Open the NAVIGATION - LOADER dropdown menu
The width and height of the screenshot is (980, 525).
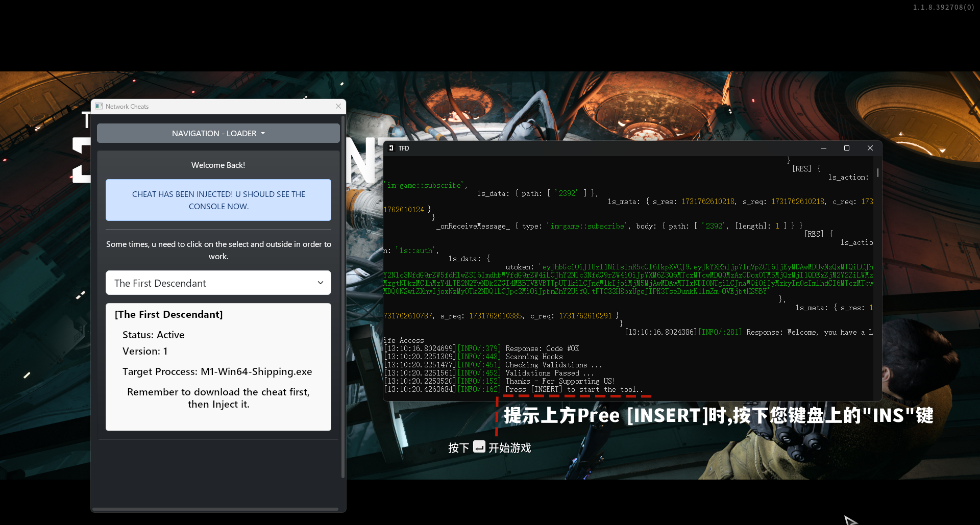pyautogui.click(x=218, y=133)
